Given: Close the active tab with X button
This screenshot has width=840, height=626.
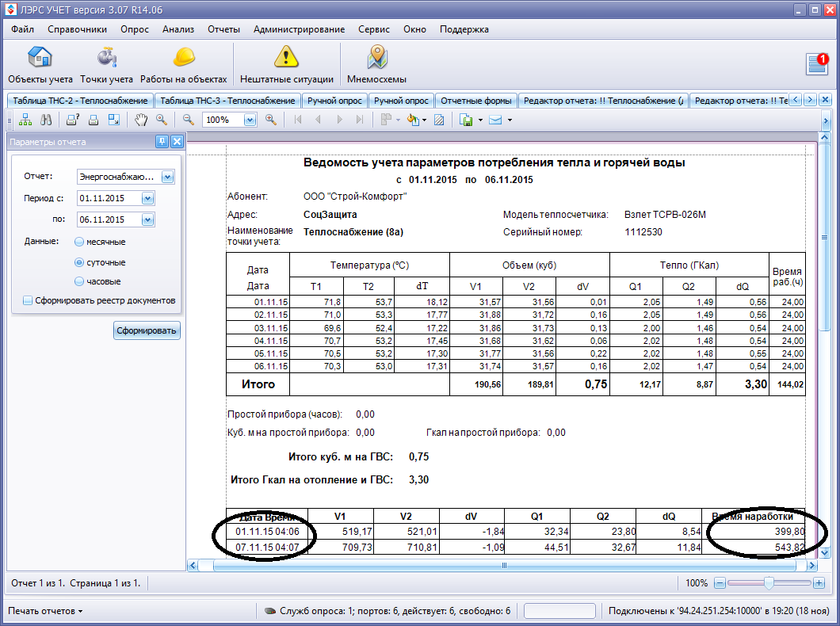Looking at the screenshot, I should 826,100.
